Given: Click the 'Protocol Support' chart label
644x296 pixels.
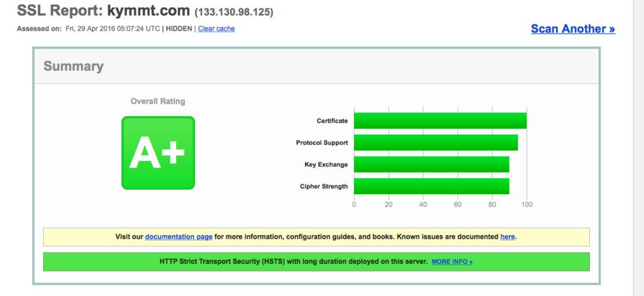Looking at the screenshot, I should pos(322,143).
